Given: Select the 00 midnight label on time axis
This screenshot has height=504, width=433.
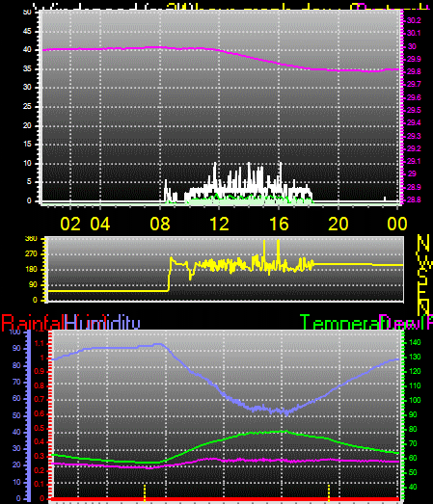Looking at the screenshot, I should tap(397, 224).
